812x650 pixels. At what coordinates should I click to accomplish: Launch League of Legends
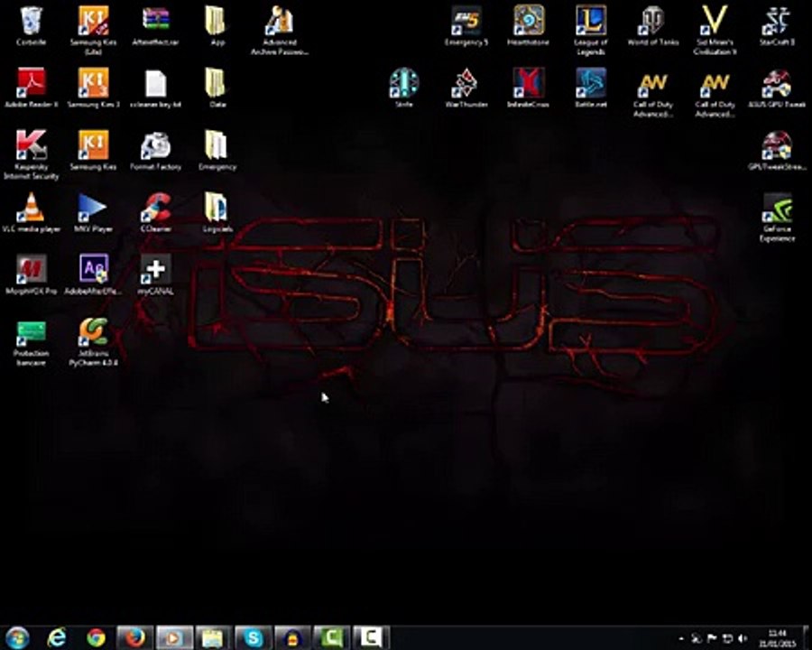(x=590, y=30)
